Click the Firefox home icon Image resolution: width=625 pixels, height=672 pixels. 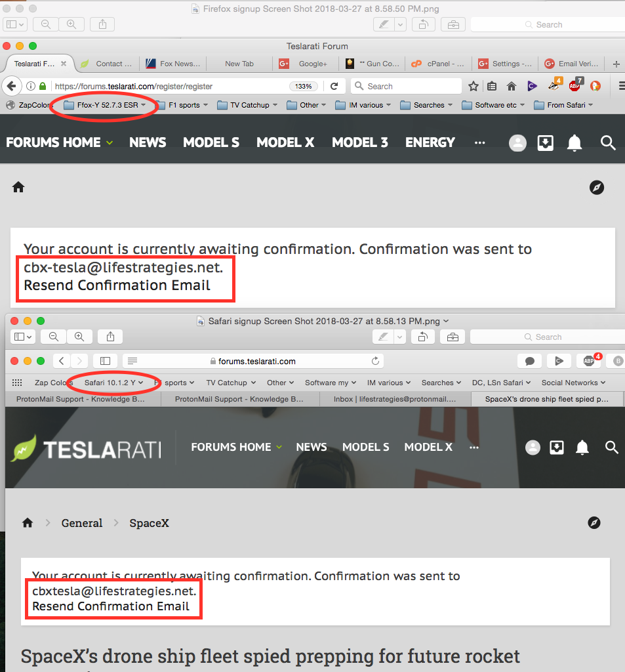[511, 86]
